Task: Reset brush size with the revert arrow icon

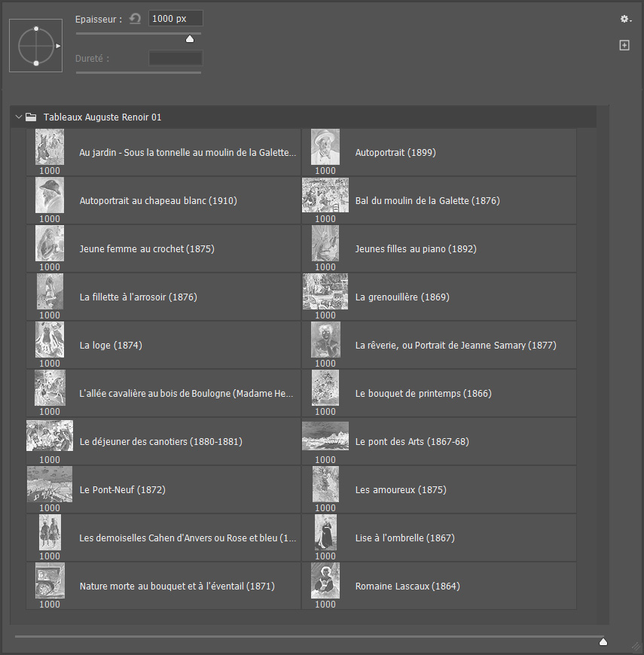Action: tap(135, 19)
